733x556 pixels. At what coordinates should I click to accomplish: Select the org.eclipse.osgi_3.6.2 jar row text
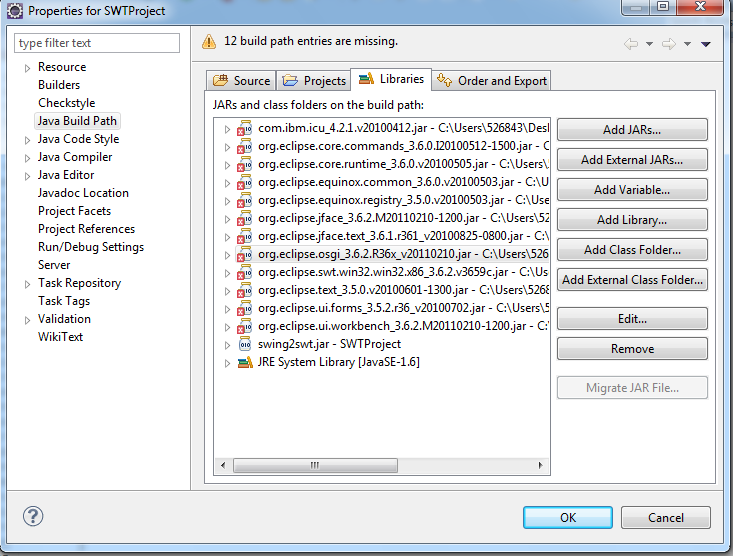pyautogui.click(x=403, y=254)
